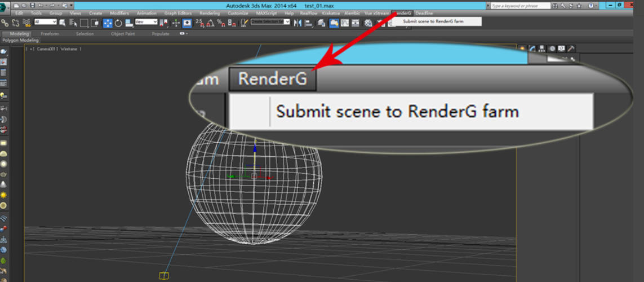Click the sun light icon in the left toolbar
This screenshot has height=282, width=644.
pyautogui.click(x=4, y=195)
